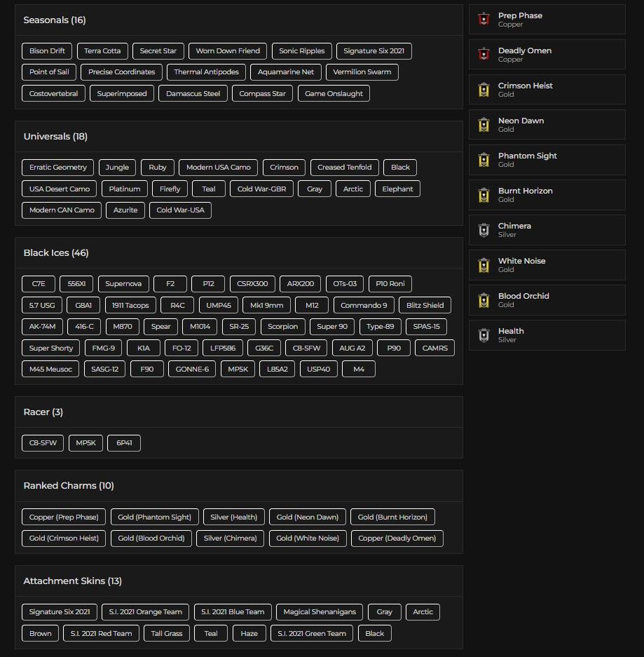The image size is (644, 657).
Task: Select the SPAS-15 tag
Action: (x=426, y=327)
